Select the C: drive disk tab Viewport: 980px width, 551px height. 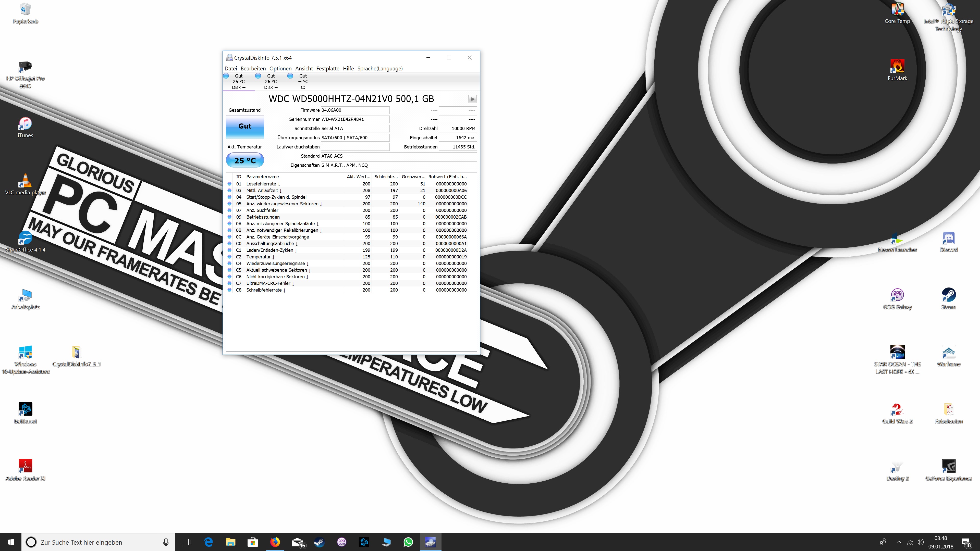click(x=302, y=81)
